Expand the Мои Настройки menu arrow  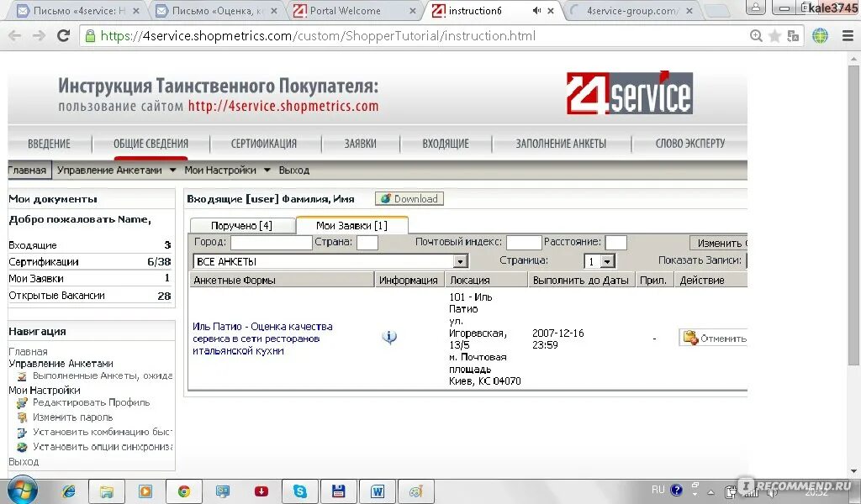point(267,170)
